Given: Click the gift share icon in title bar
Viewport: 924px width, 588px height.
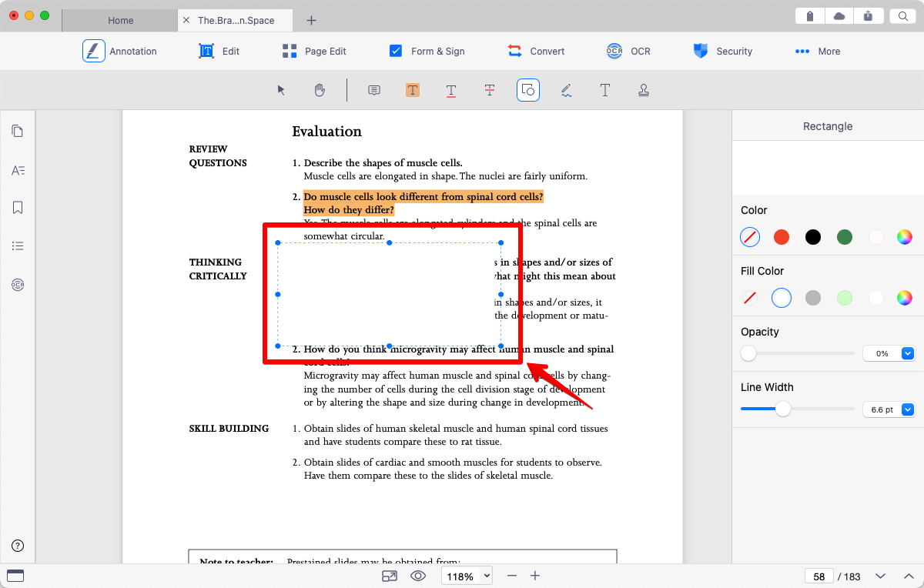Looking at the screenshot, I should [869, 15].
